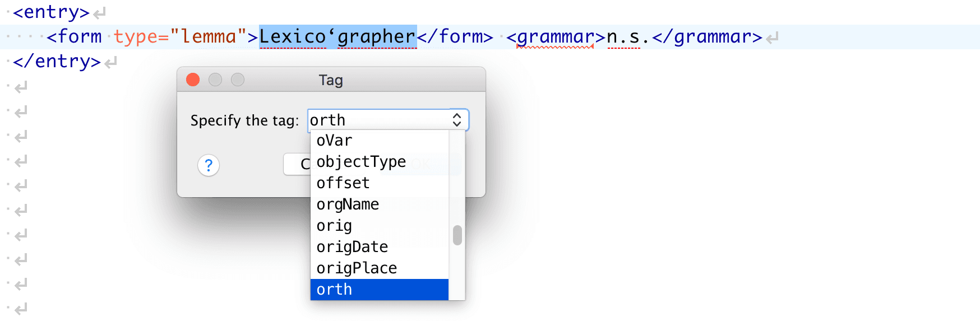Expand the tag combo box arrows
This screenshot has height=326, width=980.
457,120
